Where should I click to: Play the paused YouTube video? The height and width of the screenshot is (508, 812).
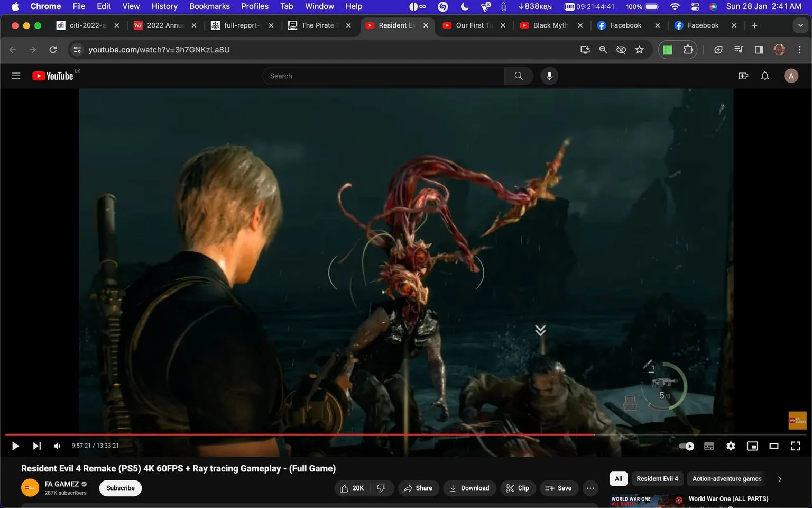pyautogui.click(x=15, y=446)
